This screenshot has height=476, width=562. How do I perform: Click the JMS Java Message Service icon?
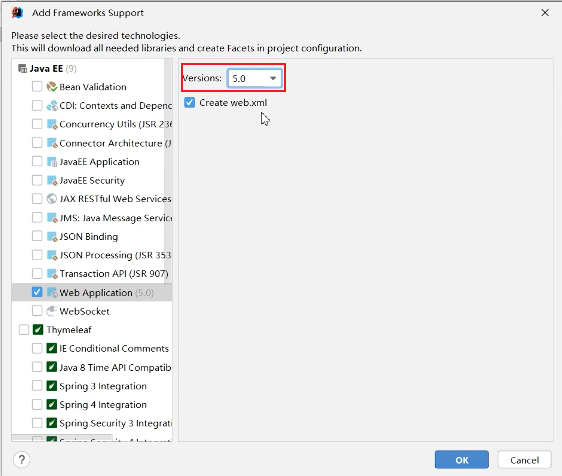(52, 218)
